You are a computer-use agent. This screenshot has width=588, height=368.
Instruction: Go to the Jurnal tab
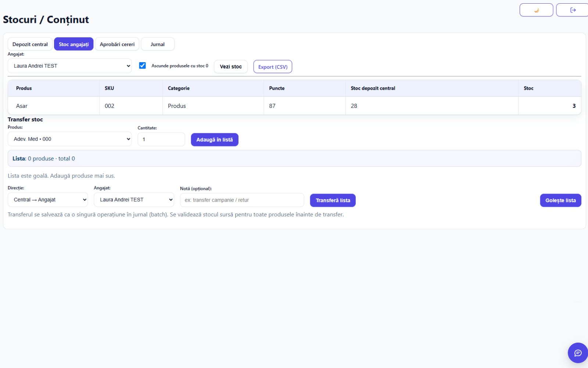click(158, 44)
